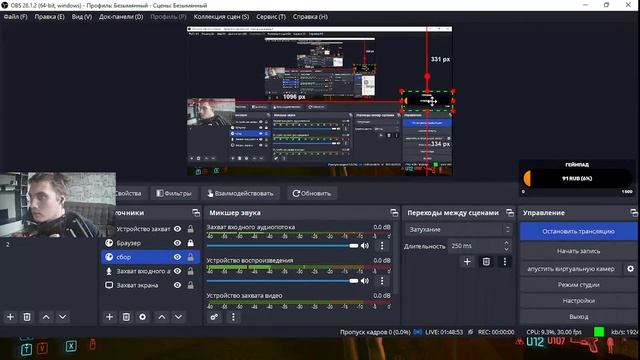
Task: Select the Браузер source row
Action: tap(151, 243)
